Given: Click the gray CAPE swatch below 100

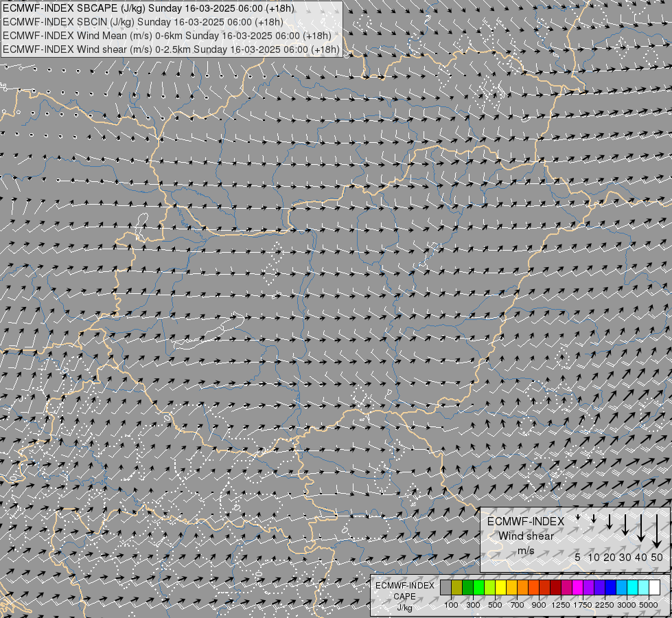Looking at the screenshot, I should [446, 587].
